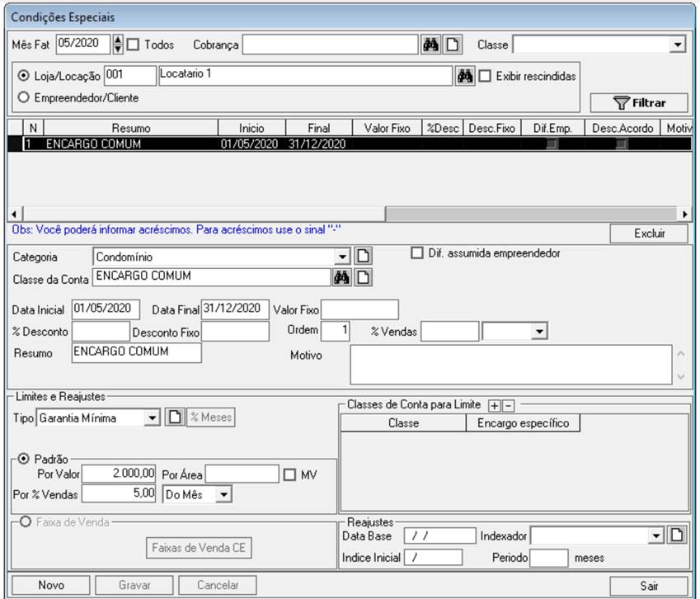Viewport: 700px width, 599px height.
Task: Click the Cancelar button
Action: tap(218, 585)
